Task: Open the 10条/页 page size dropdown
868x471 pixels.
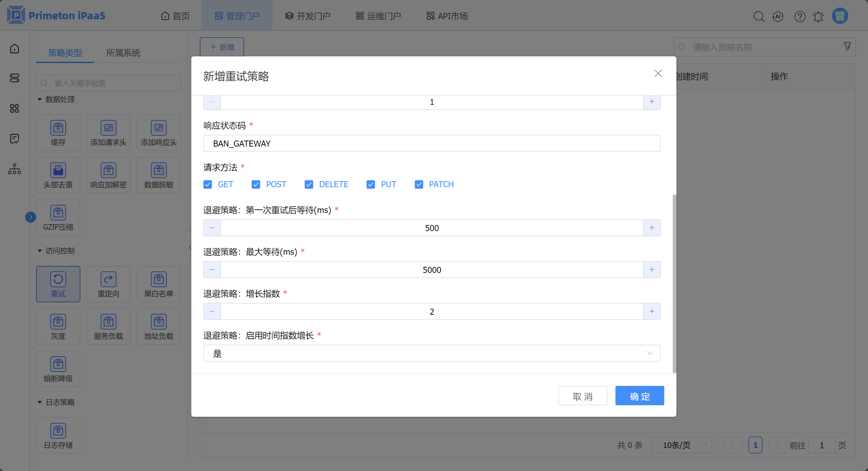Action: (x=681, y=445)
